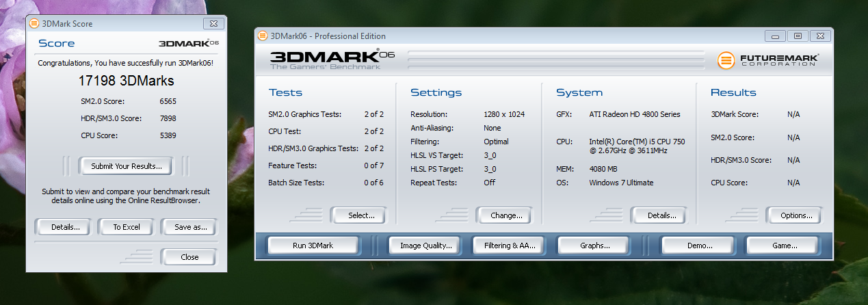Click the 17198 3DMarks score text

126,81
